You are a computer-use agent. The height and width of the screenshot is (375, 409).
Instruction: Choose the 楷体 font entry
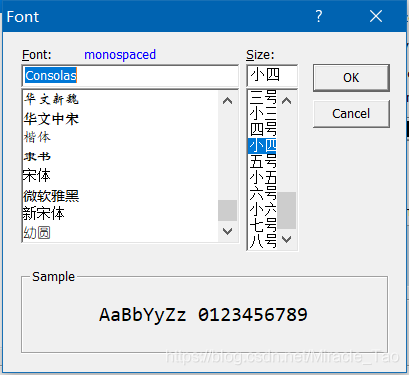pos(37,137)
